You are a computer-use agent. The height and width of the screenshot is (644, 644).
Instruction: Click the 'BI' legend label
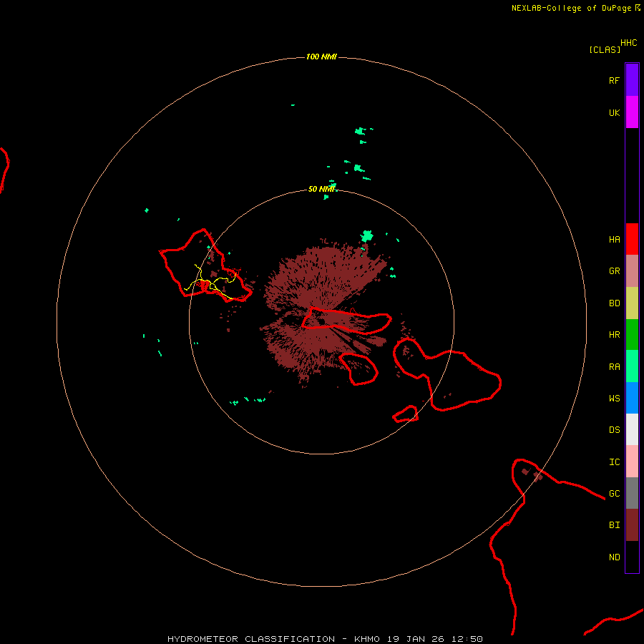pyautogui.click(x=614, y=525)
